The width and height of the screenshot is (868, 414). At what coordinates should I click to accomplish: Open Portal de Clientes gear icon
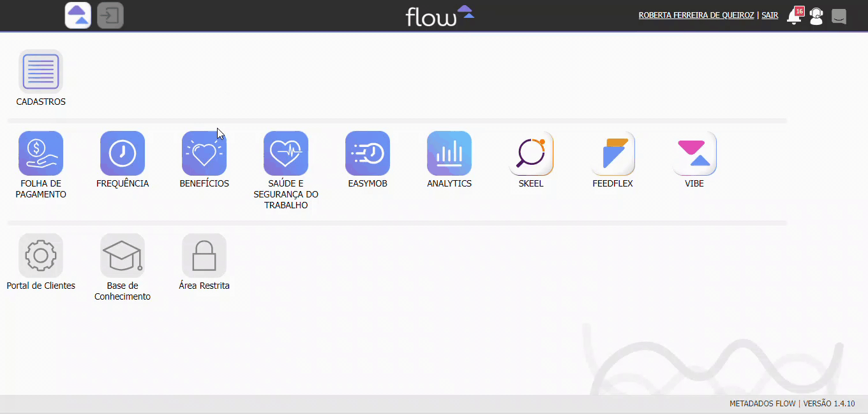pos(41,256)
